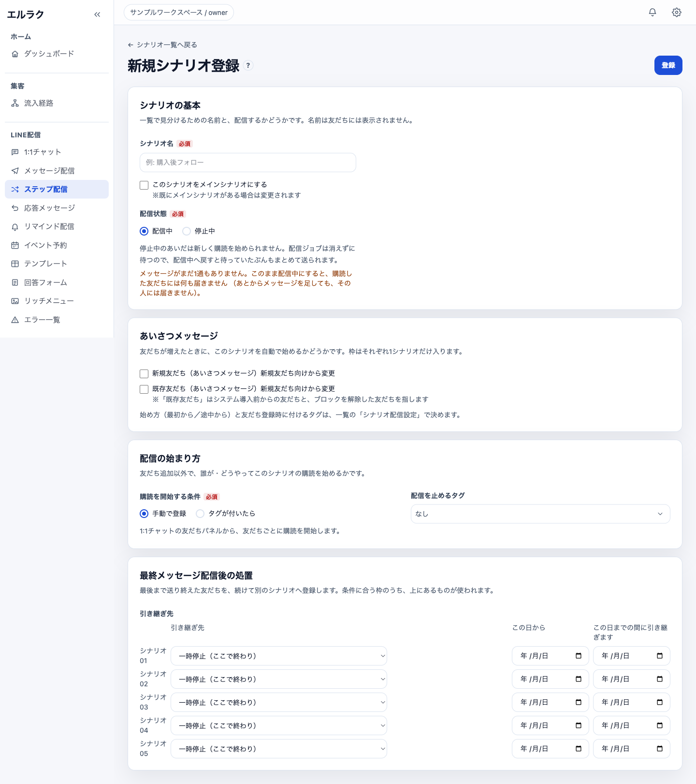Select the 配信中 radio button
This screenshot has width=696, height=784.
pos(144,231)
